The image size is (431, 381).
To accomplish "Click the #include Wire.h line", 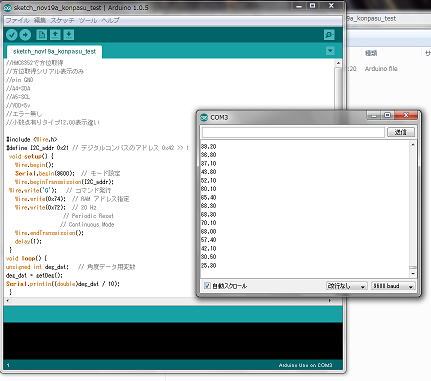I will click(32, 139).
